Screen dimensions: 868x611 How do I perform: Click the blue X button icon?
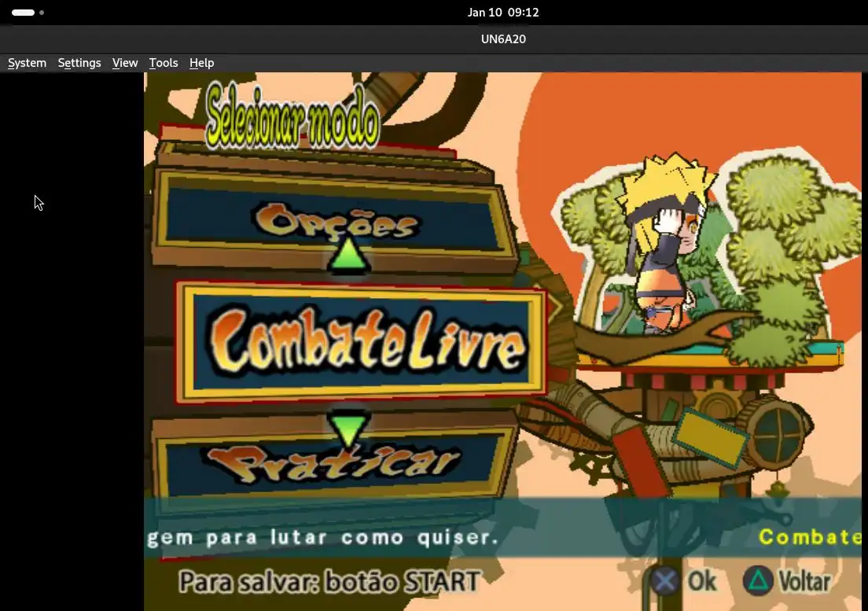pyautogui.click(x=664, y=581)
